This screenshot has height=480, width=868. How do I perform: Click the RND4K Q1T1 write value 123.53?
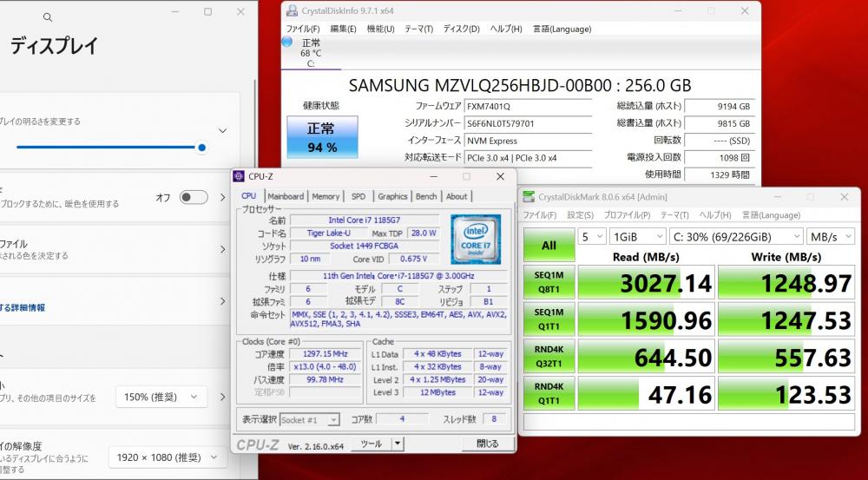[x=786, y=393]
